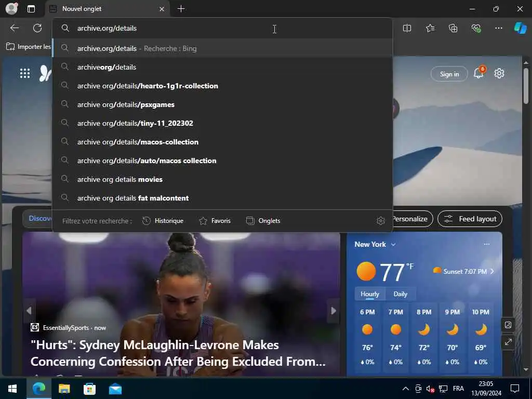The height and width of the screenshot is (399, 532).
Task: Open Feed layout options
Action: click(470, 219)
